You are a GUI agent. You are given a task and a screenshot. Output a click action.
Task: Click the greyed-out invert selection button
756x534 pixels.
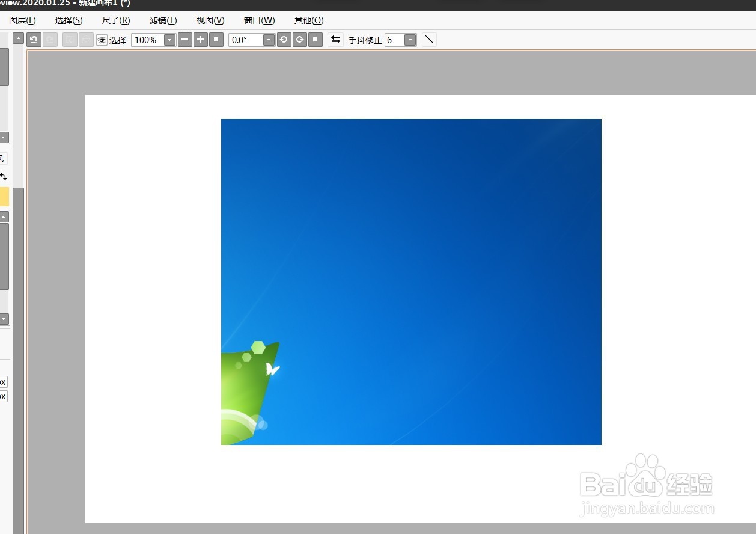point(86,40)
